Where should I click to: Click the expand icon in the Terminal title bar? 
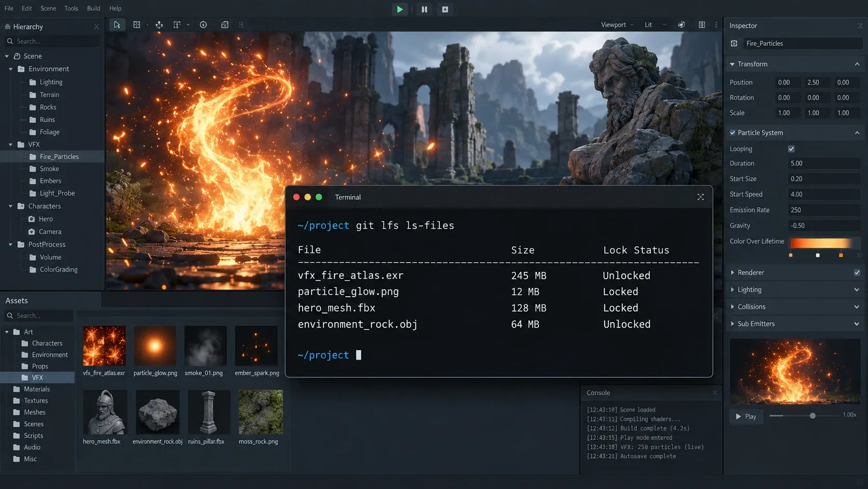(701, 197)
